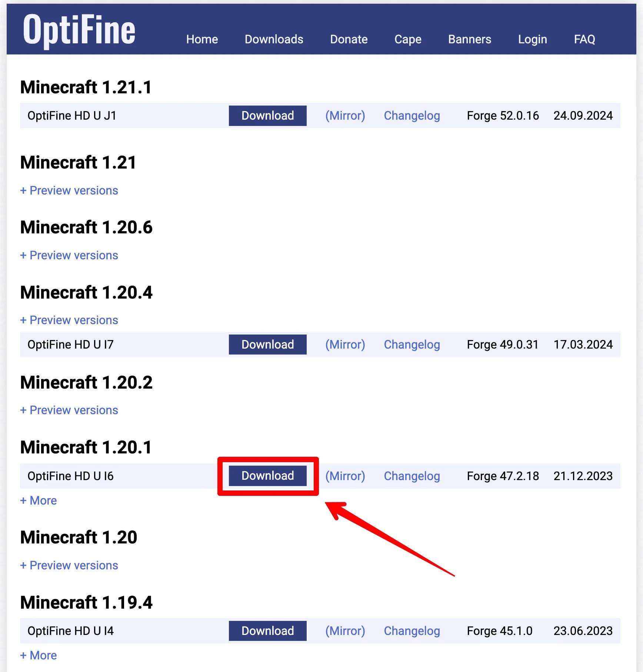Select the Forge 45.1.0 text
643x672 pixels.
click(x=499, y=631)
